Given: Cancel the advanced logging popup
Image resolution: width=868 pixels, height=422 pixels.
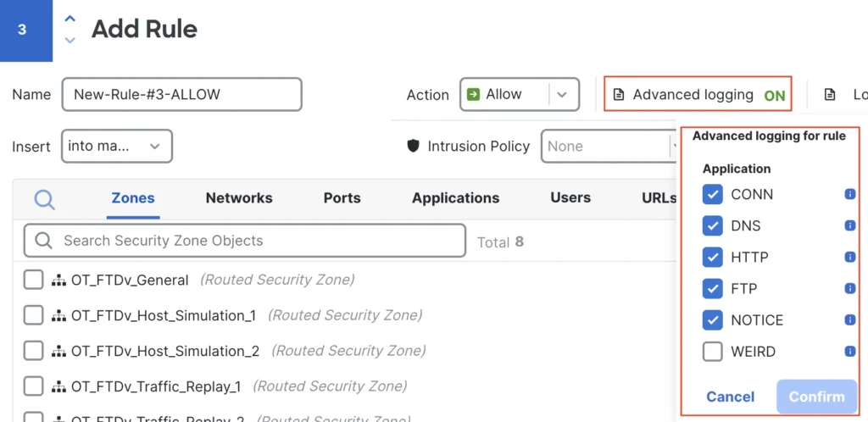Looking at the screenshot, I should click(x=730, y=397).
